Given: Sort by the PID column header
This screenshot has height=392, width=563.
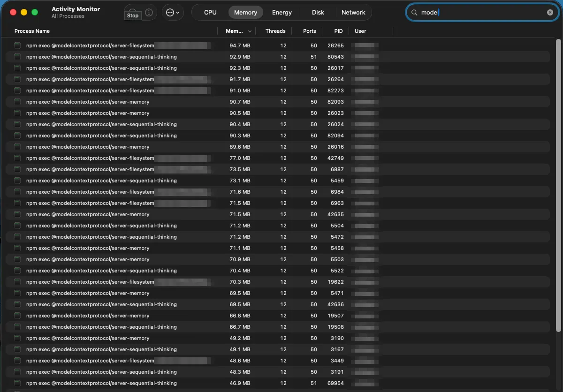Looking at the screenshot, I should (338, 31).
